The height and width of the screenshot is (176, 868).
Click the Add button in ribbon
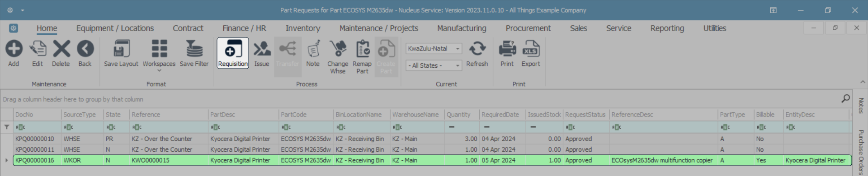(14, 54)
